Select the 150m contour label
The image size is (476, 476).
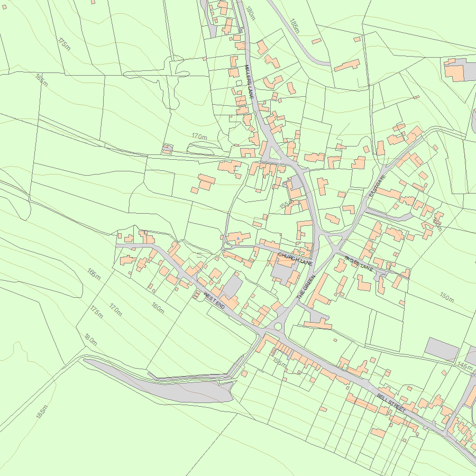(x=447, y=297)
